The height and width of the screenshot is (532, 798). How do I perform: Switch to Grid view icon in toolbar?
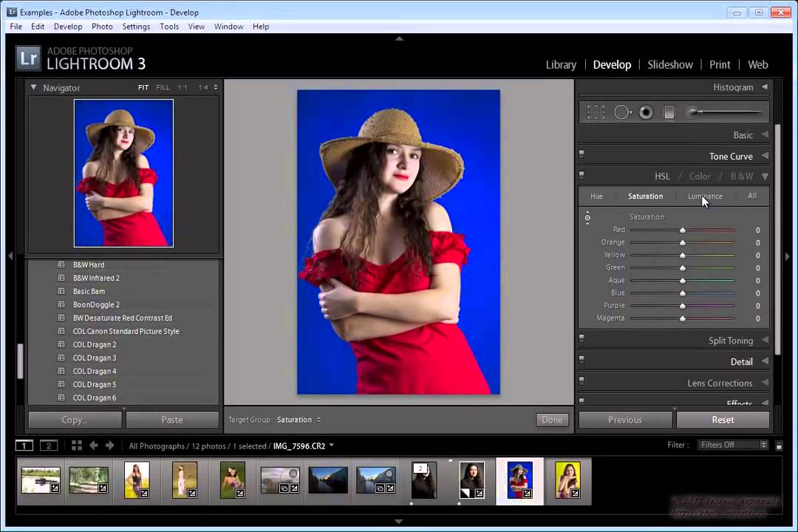(x=77, y=446)
